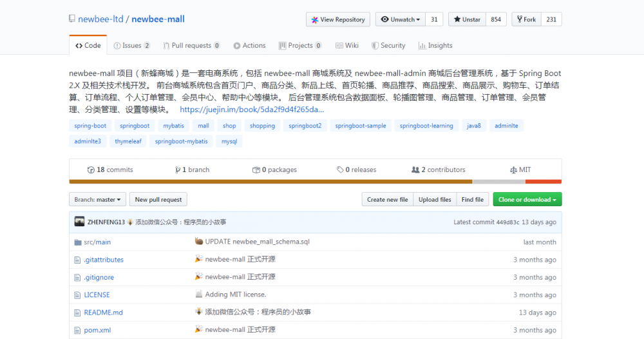The image size is (644, 339).
Task: Select the adminlte topic tag
Action: tap(506, 126)
